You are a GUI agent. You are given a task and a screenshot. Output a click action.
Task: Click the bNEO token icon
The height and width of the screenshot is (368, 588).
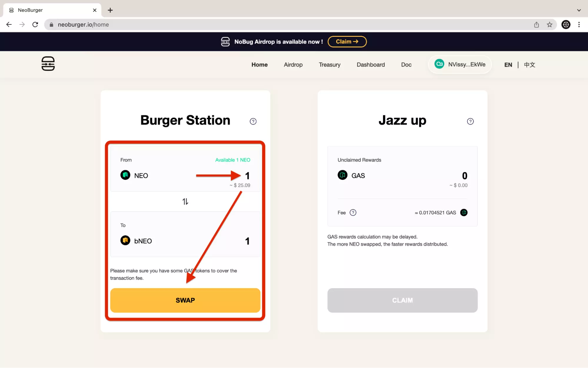(125, 241)
